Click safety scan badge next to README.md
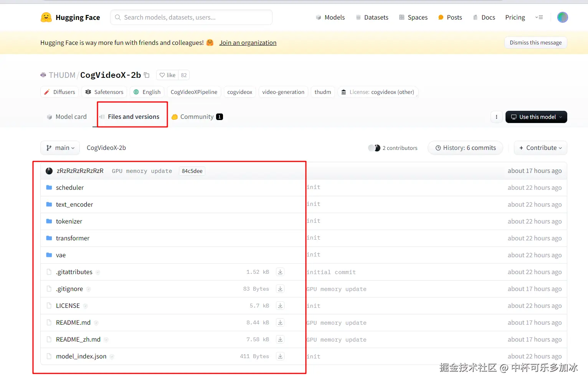588x383 pixels. 96,323
